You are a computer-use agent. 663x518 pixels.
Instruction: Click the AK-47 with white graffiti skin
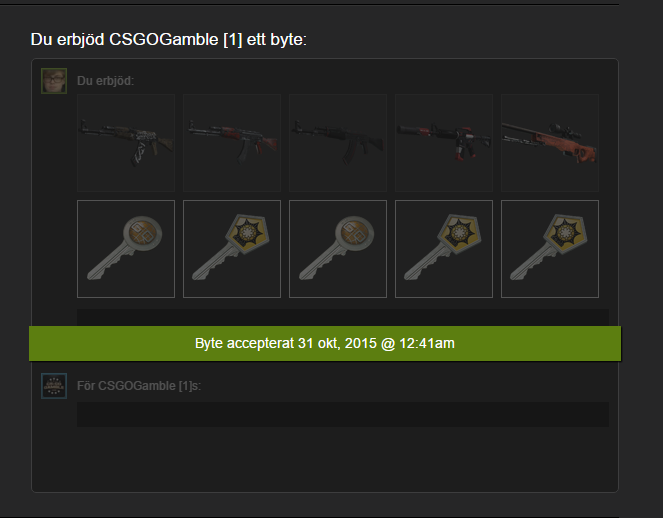tap(126, 143)
